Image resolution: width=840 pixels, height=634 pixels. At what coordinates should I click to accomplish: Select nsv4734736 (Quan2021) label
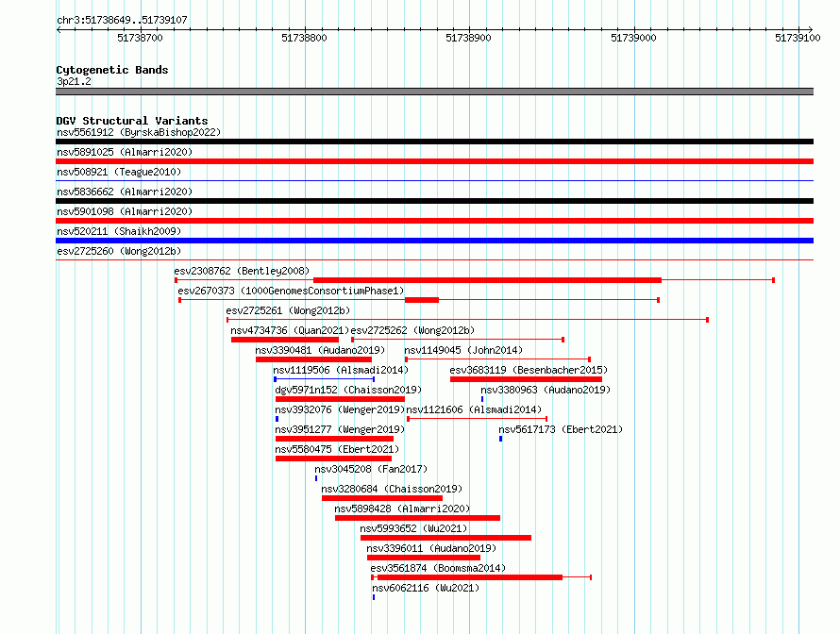click(290, 330)
